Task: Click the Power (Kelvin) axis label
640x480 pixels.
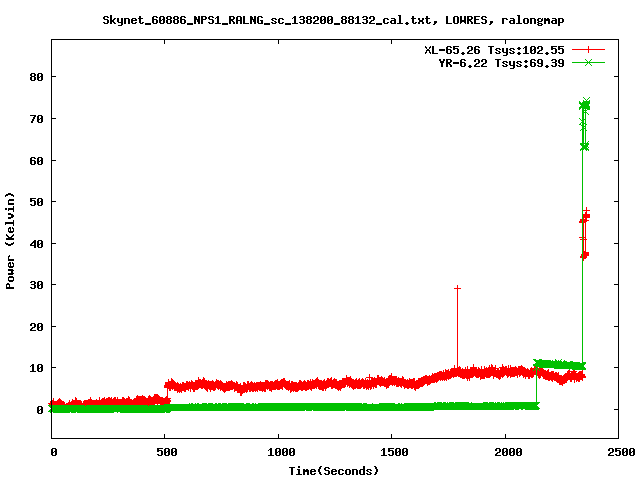Action: [10, 241]
